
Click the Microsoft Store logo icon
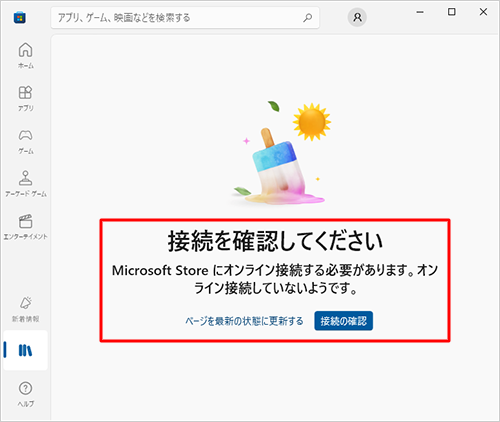[x=20, y=17]
